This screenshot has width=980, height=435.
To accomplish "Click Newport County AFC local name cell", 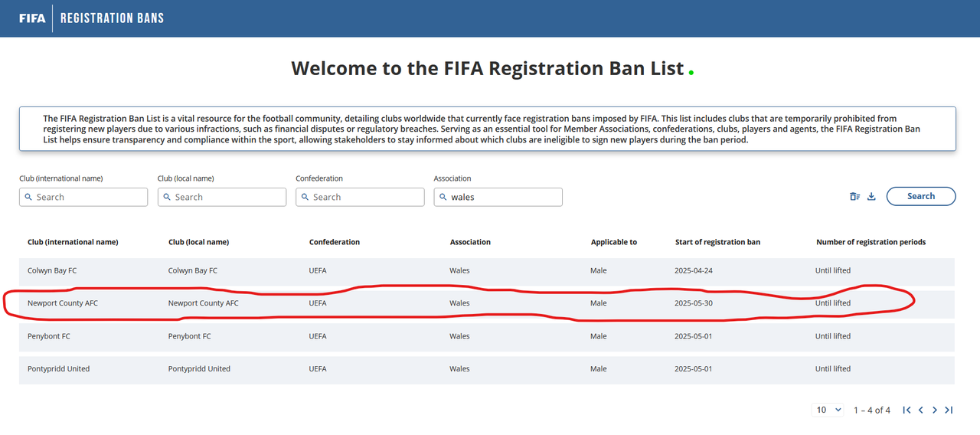I will pos(204,303).
